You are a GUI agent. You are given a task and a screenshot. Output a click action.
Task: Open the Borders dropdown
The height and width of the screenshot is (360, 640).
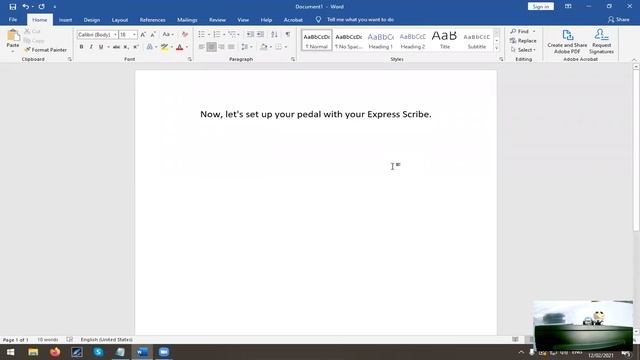(x=286, y=47)
